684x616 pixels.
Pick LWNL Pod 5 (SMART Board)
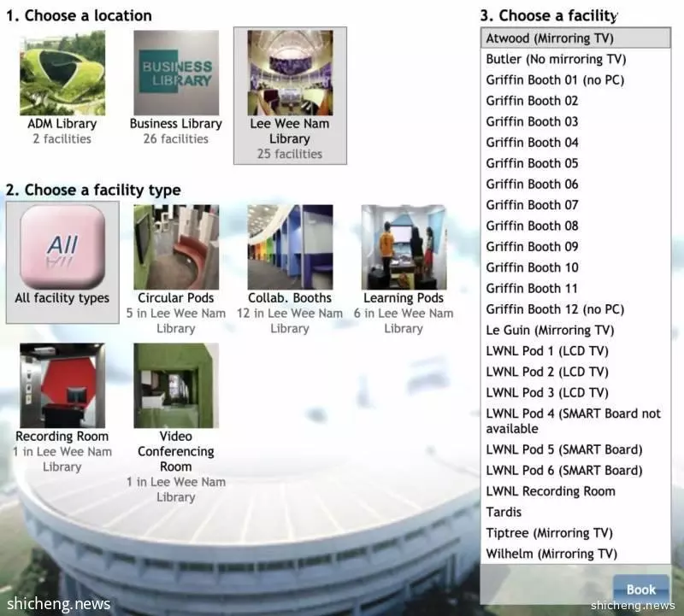575,449
